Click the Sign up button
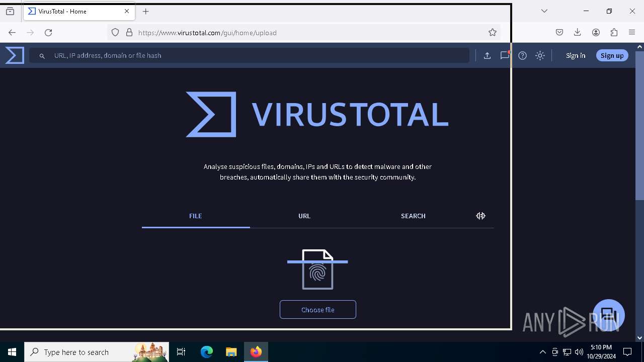Viewport: 644px width, 362px height. click(x=612, y=56)
